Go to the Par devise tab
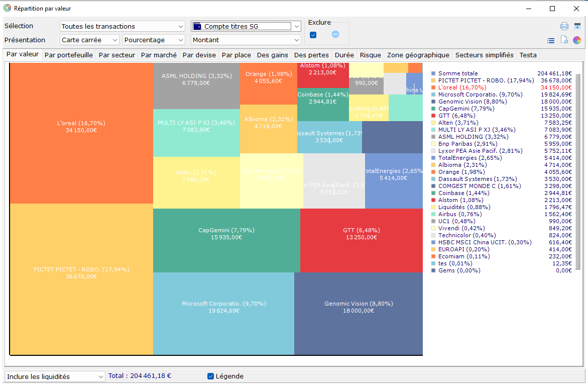588x385 pixels. click(x=199, y=55)
